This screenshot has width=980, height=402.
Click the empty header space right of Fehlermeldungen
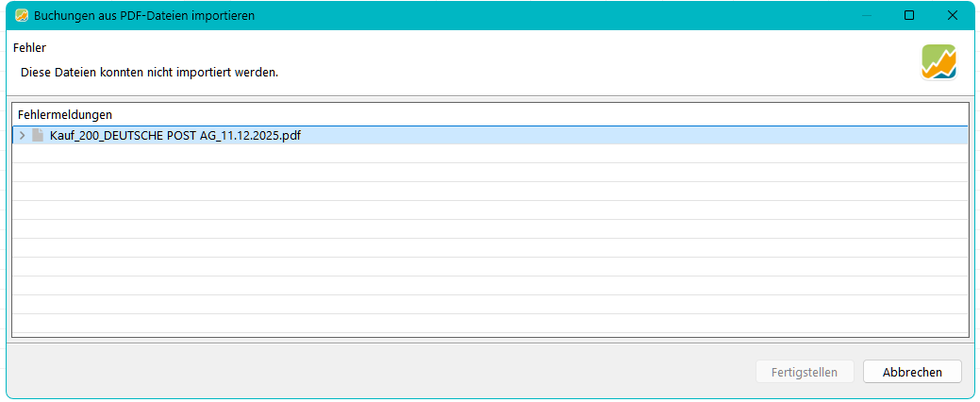[x=538, y=114]
